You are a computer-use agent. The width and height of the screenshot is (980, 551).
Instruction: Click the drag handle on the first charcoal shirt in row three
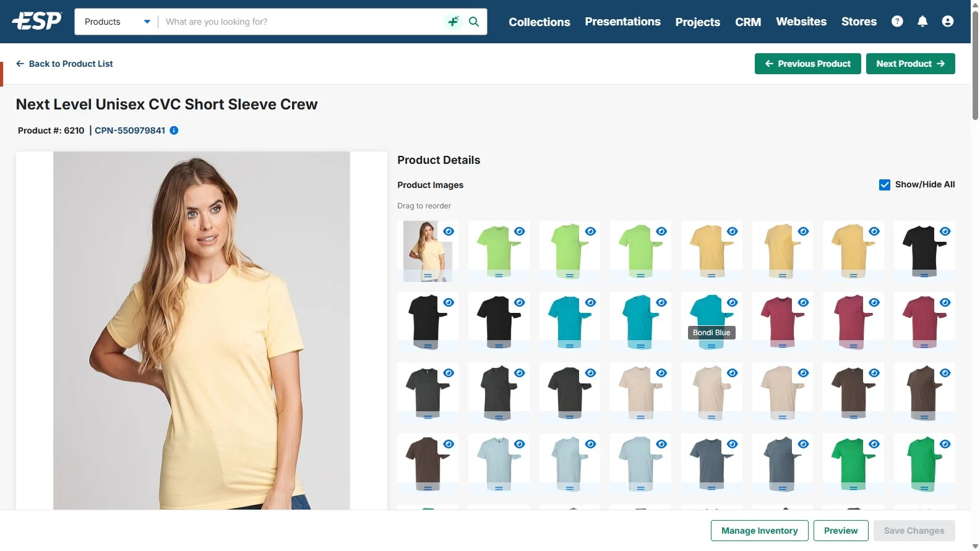click(x=428, y=417)
